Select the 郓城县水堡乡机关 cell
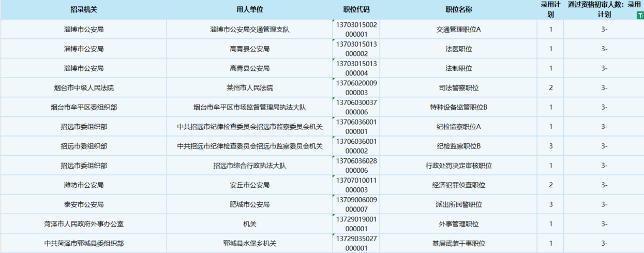 tap(249, 243)
